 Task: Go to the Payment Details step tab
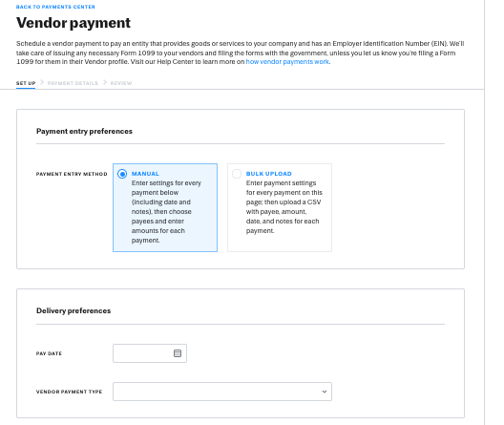point(73,83)
